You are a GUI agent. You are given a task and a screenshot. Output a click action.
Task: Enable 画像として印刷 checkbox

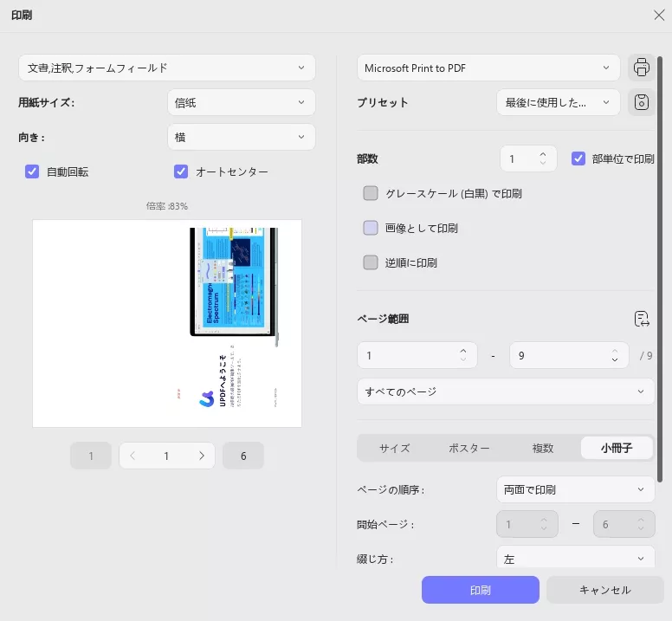pyautogui.click(x=371, y=228)
